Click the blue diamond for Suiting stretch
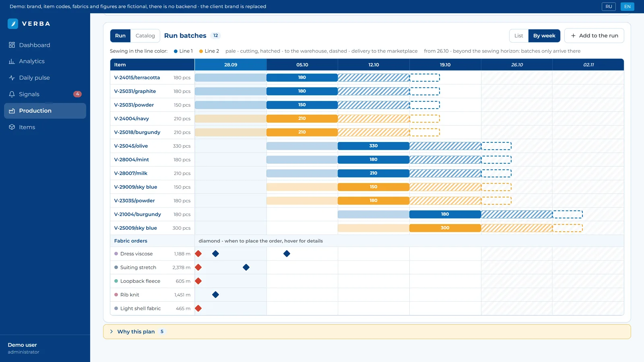The width and height of the screenshot is (644, 362). pos(246,267)
